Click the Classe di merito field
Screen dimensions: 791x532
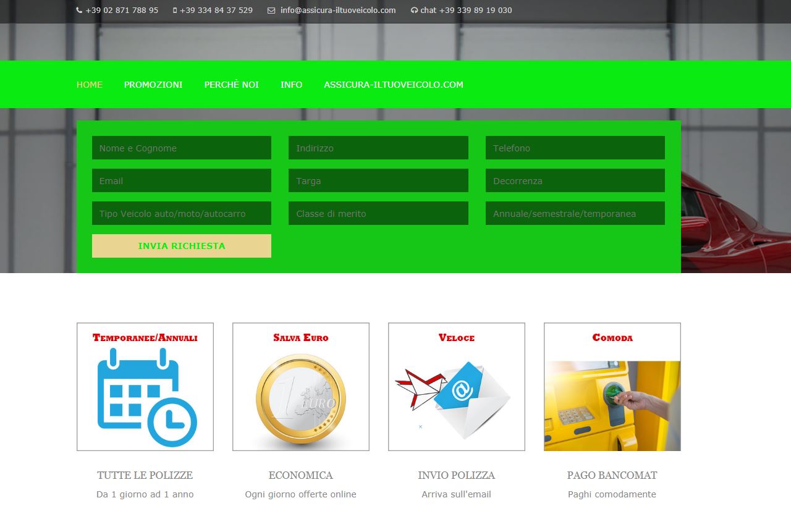pos(378,214)
